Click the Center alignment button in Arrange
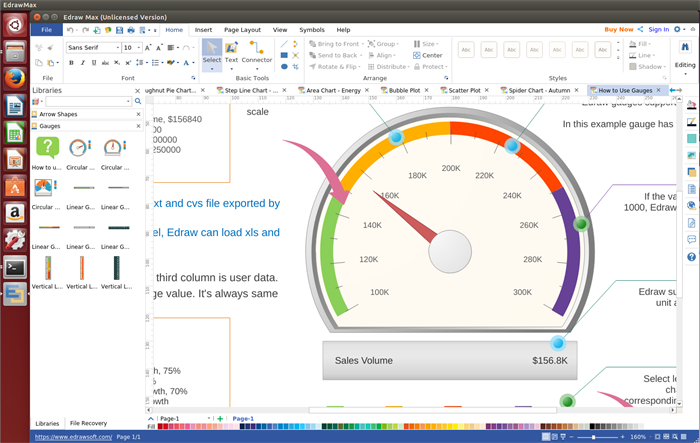Viewport: 700px width, 443px height. point(428,55)
